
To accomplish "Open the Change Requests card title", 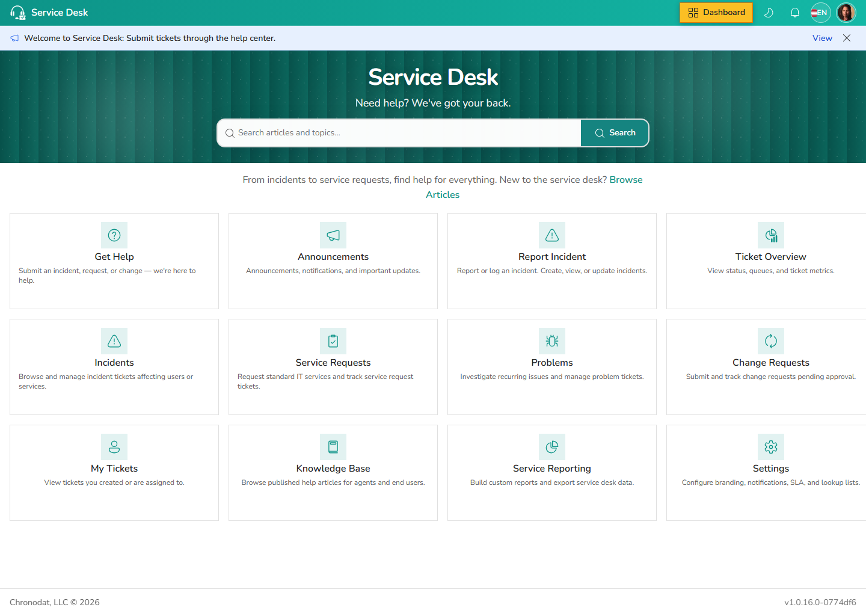I will pos(771,363).
